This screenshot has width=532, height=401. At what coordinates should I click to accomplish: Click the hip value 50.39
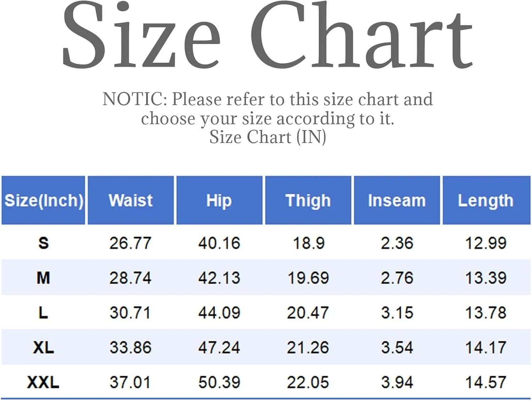coord(219,382)
